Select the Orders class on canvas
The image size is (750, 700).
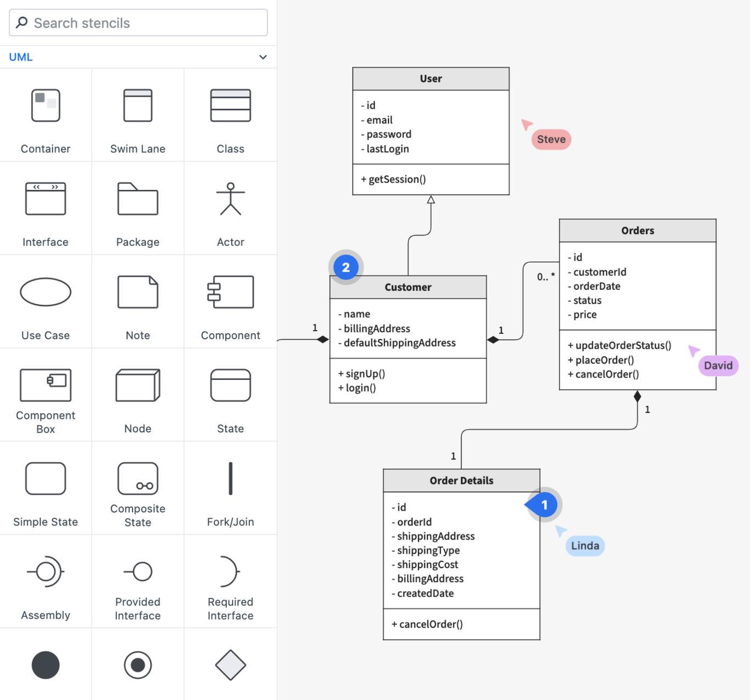[637, 231]
